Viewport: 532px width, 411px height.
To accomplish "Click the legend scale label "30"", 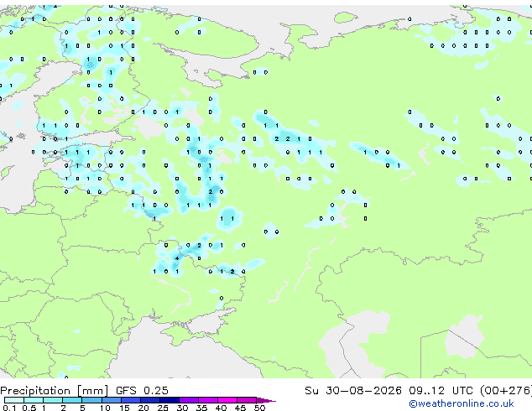I will tap(182, 408).
